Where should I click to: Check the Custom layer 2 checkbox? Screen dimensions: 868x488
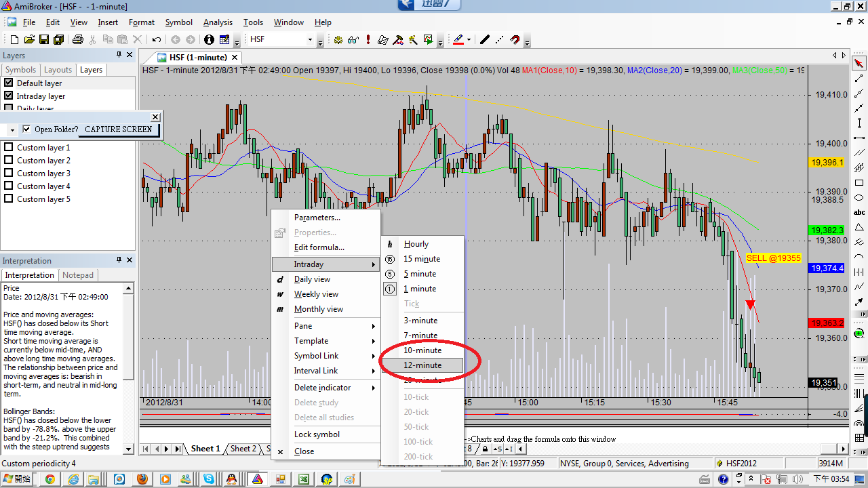[9, 160]
